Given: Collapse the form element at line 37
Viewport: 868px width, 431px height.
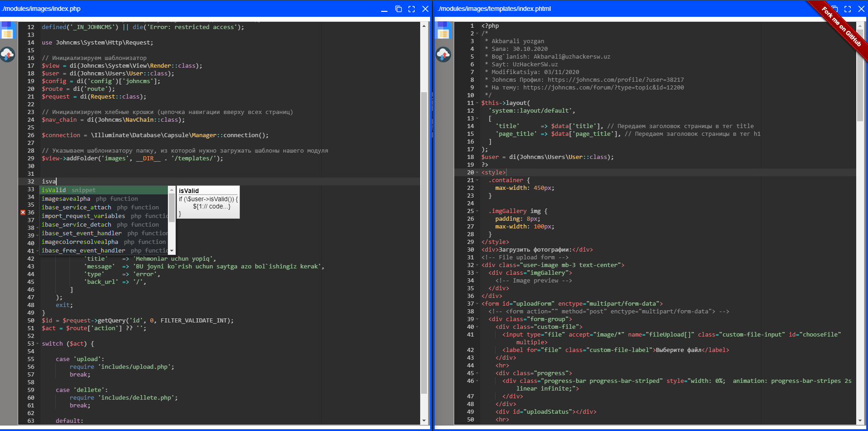Looking at the screenshot, I should [477, 304].
